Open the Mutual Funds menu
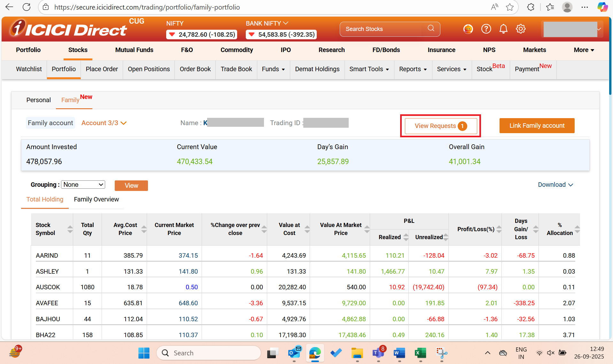613x364 pixels. [x=134, y=50]
